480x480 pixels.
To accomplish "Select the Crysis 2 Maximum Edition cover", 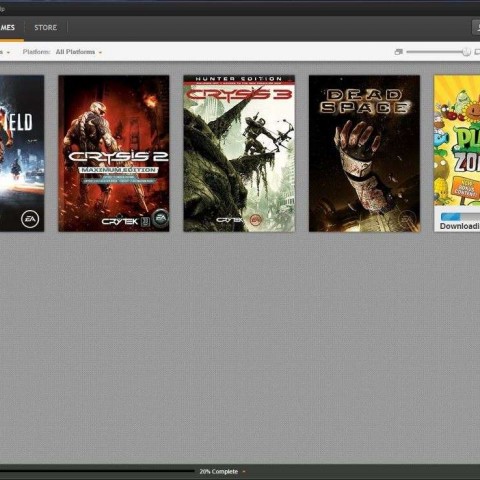I will 114,153.
